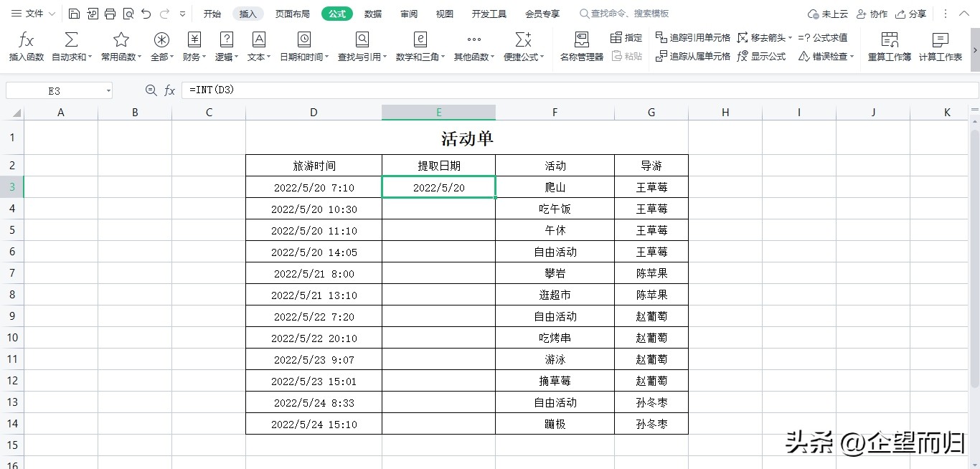Image resolution: width=980 pixels, height=469 pixels.
Task: Click the Name Box showing E3
Action: (x=55, y=91)
